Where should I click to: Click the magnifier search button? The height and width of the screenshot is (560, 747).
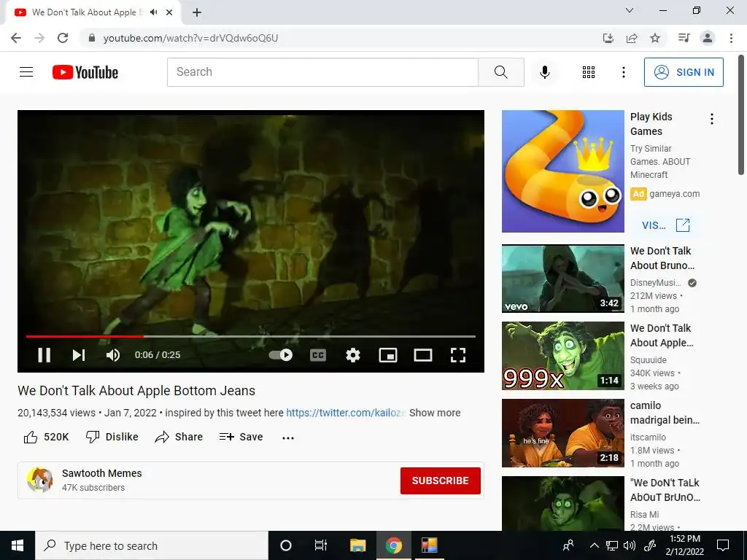[x=500, y=72]
